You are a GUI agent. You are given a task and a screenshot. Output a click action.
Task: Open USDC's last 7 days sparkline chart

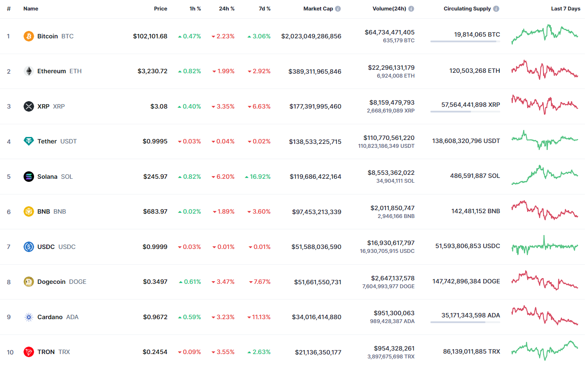point(544,246)
